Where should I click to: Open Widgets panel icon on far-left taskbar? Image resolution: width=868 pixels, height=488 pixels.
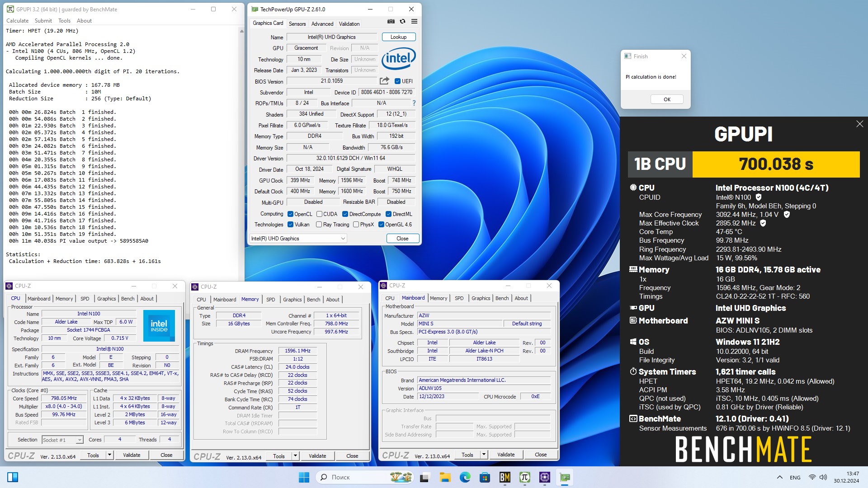[x=13, y=477]
